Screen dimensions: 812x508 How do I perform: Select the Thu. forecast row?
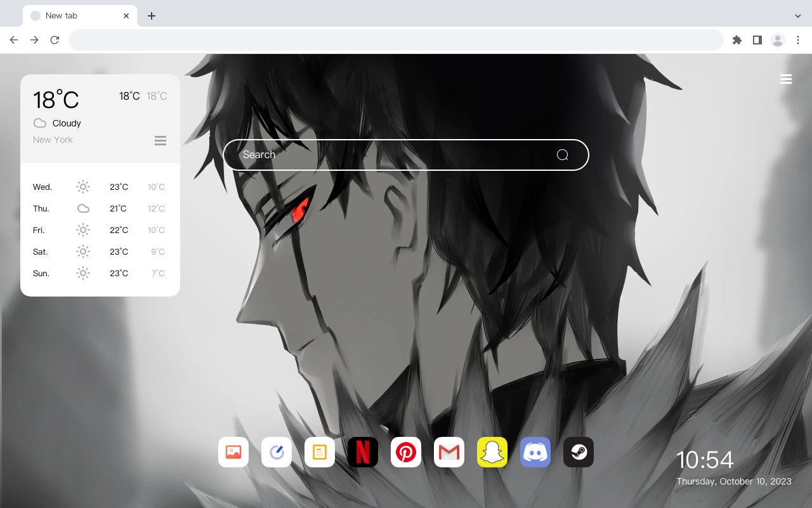[x=100, y=208]
